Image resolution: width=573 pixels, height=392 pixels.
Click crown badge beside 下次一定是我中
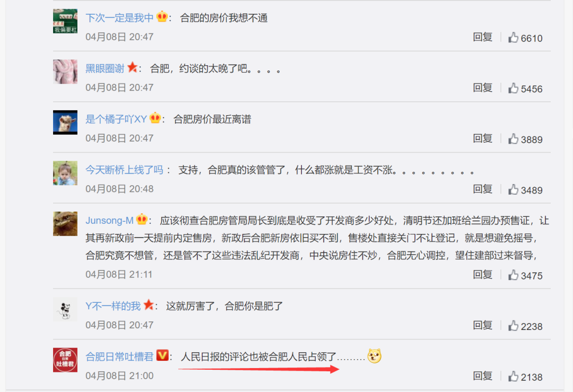tap(162, 17)
